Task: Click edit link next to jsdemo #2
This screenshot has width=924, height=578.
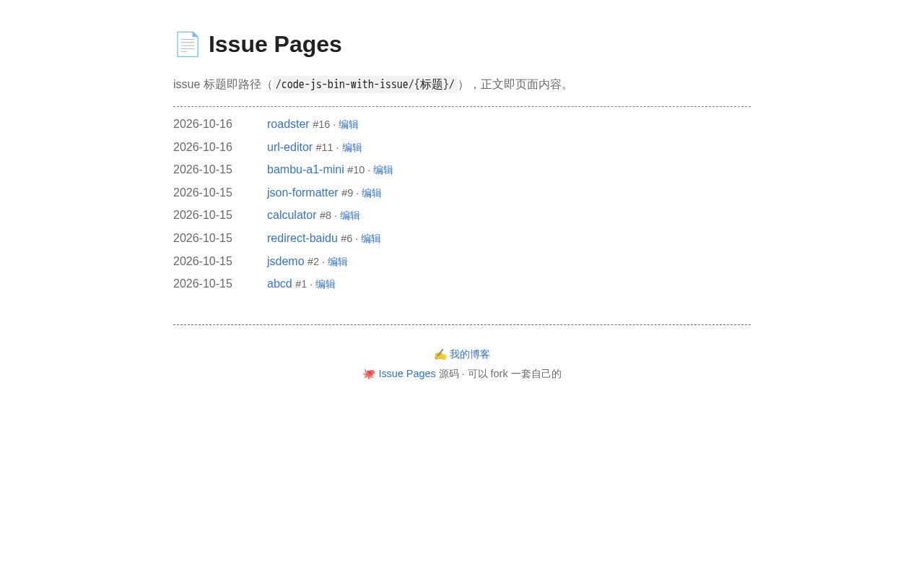Action: (x=338, y=262)
